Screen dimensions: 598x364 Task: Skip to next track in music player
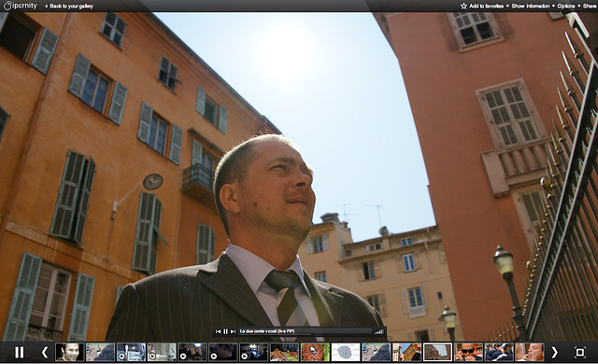(233, 331)
